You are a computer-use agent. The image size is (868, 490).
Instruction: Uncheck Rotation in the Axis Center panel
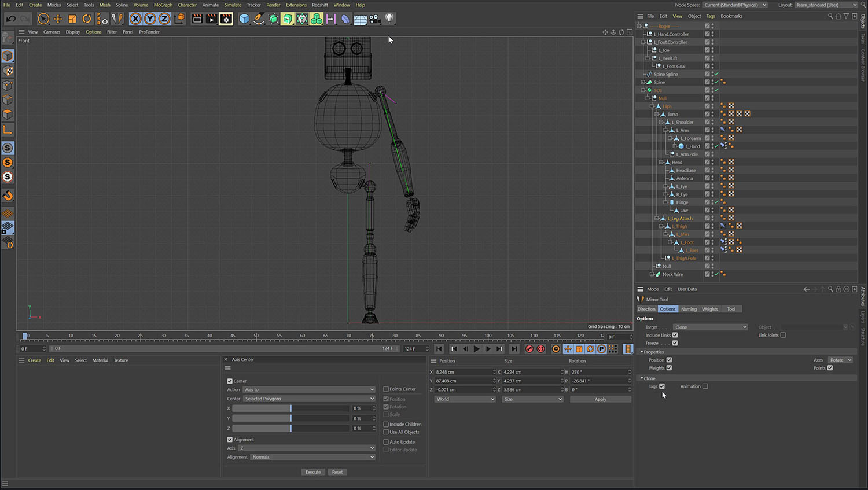[385, 407]
